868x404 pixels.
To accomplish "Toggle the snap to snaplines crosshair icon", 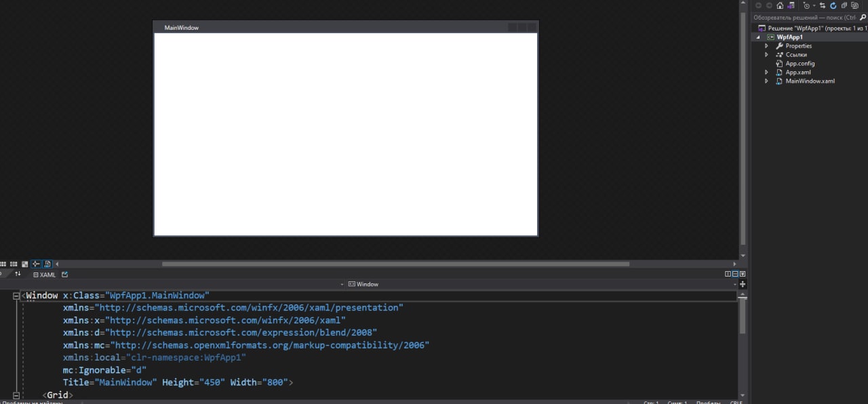I will tap(36, 264).
